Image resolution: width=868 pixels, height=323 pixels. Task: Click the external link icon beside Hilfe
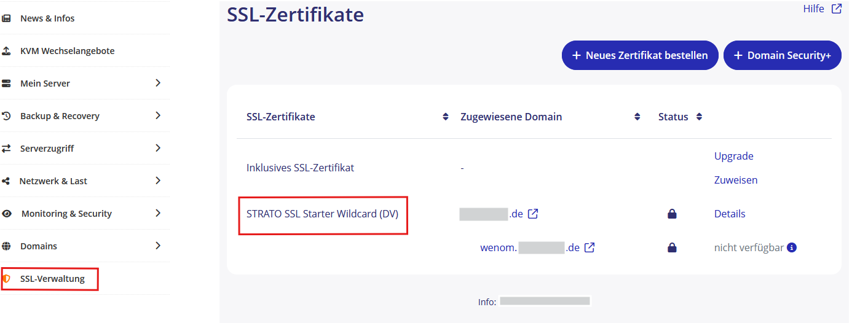836,9
